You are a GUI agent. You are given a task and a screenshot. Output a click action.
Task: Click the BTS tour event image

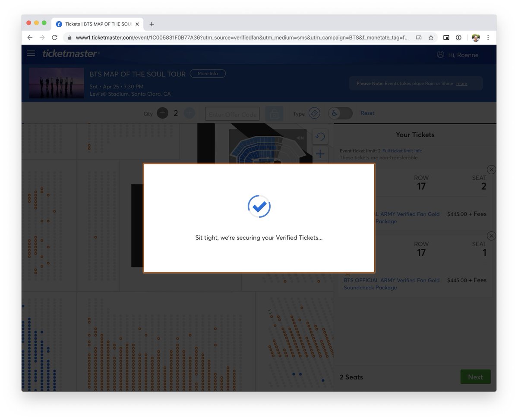tap(57, 83)
